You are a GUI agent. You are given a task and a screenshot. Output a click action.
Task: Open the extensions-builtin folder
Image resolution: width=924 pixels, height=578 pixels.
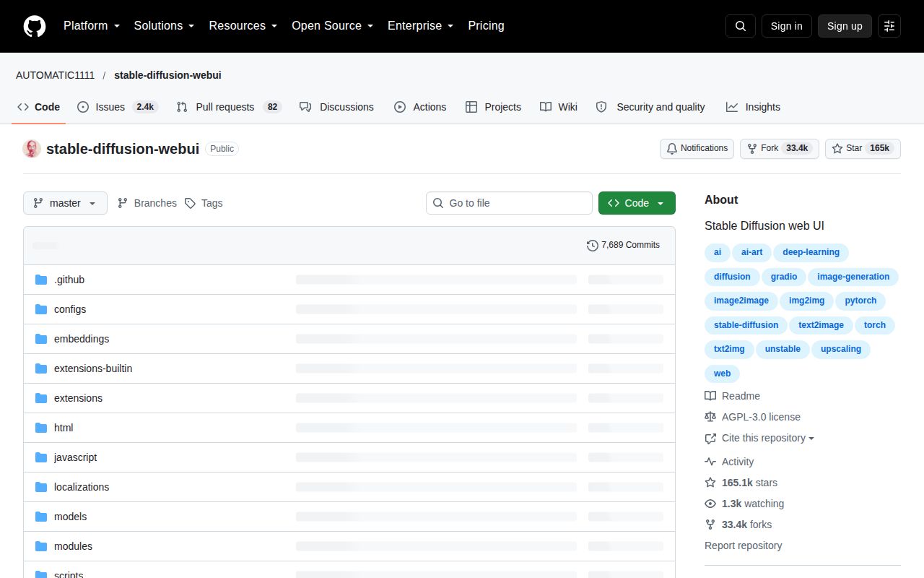click(93, 368)
